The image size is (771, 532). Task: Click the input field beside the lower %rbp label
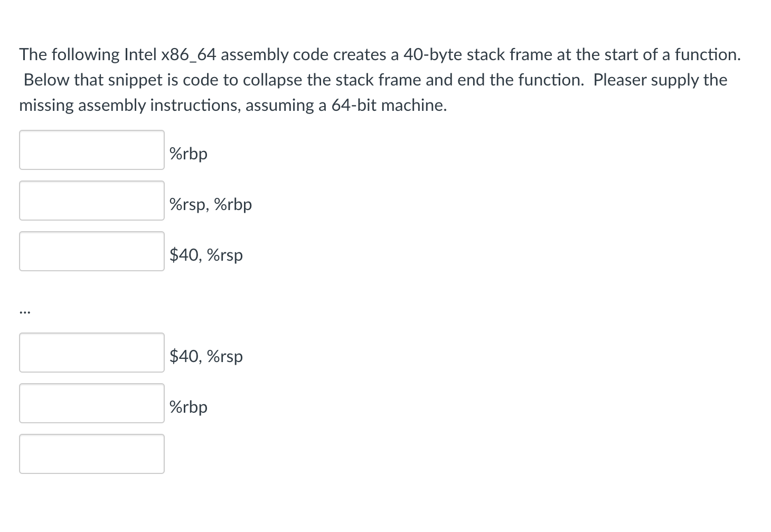coord(91,403)
